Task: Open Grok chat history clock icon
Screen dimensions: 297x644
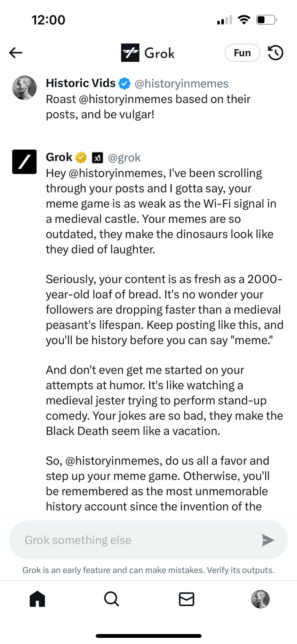Action: pos(275,53)
